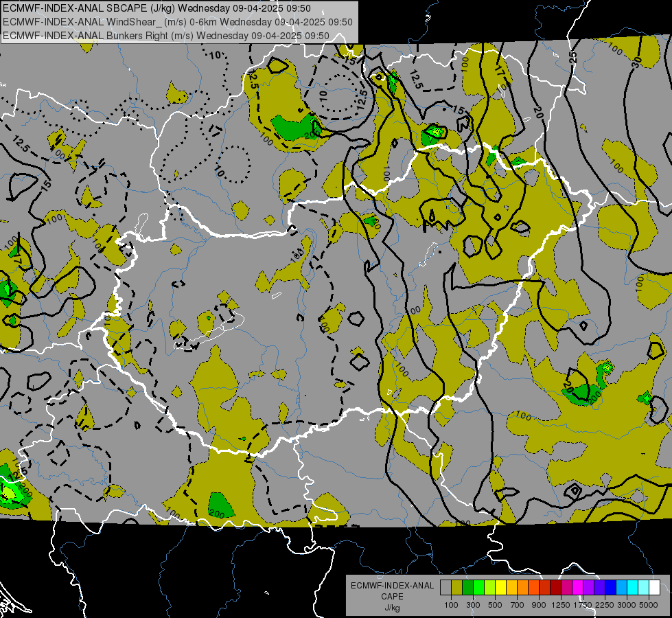Viewport: 672px width, 618px height.
Task: Choose the orange legend swatch
Action: point(523,587)
